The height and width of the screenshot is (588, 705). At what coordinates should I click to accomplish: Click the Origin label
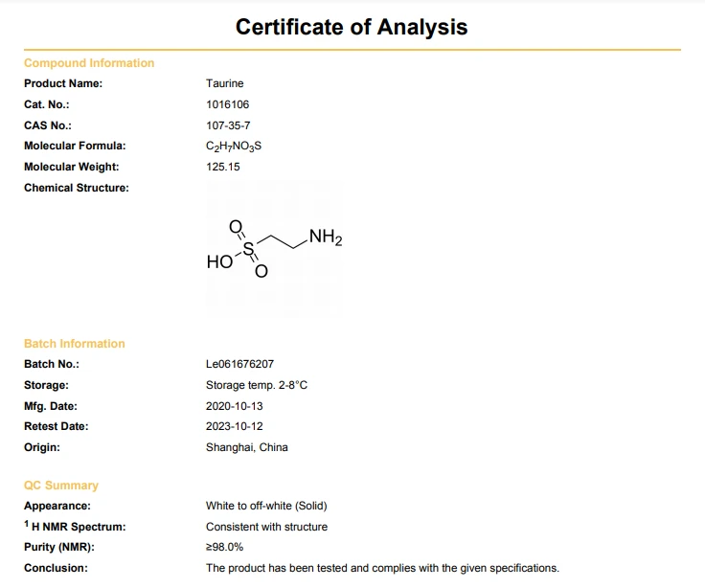(x=42, y=447)
